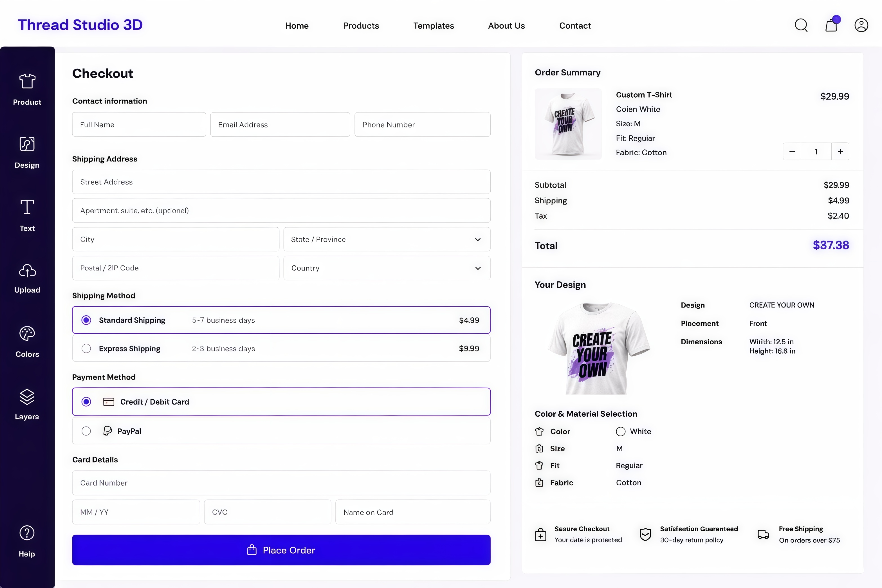Select Standard Shipping radio button

coord(86,320)
